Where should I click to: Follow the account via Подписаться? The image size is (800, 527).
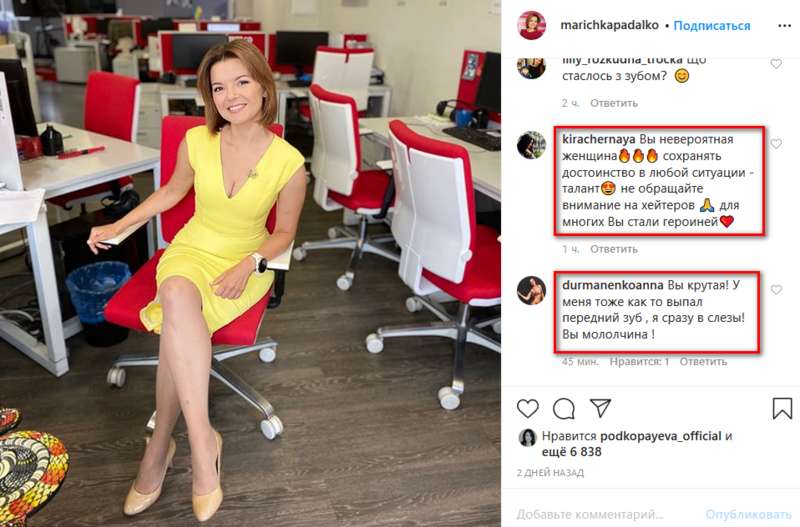pyautogui.click(x=712, y=26)
